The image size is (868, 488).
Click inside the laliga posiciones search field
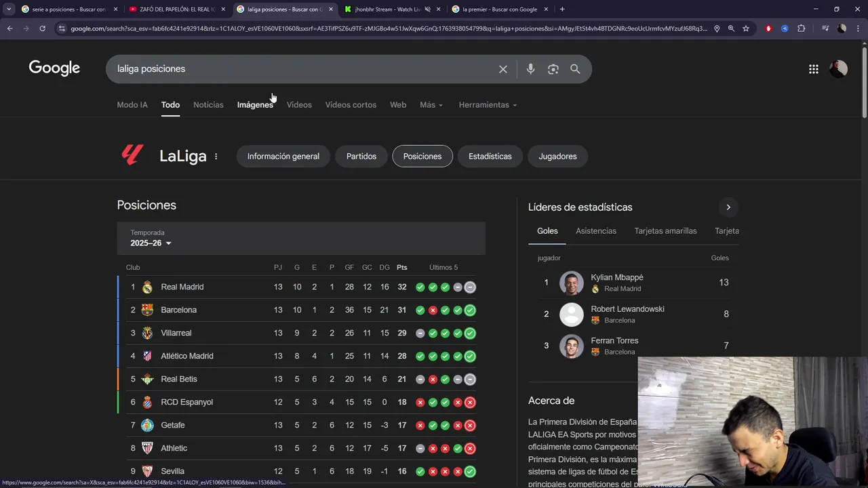coord(305,69)
